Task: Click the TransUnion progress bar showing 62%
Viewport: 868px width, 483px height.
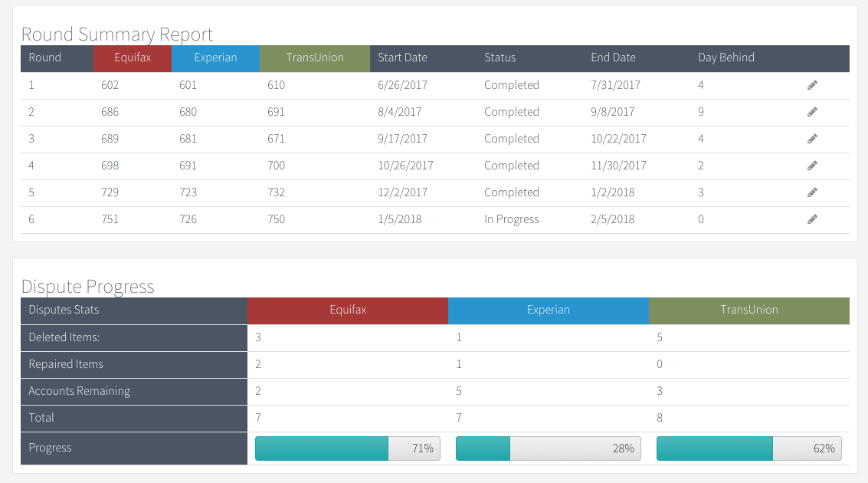Action: pos(749,449)
